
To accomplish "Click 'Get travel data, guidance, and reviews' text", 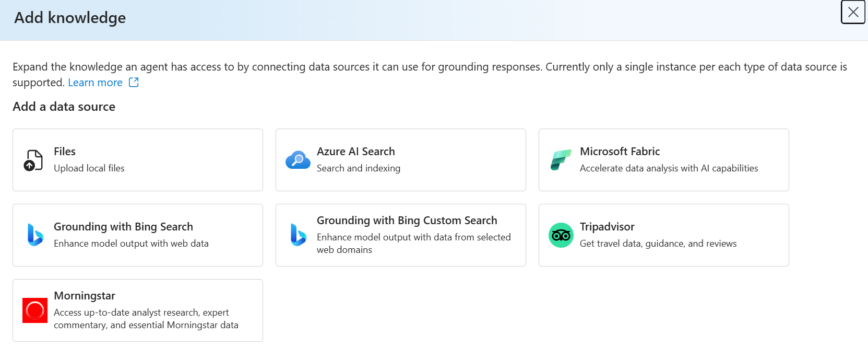I will pos(658,244).
